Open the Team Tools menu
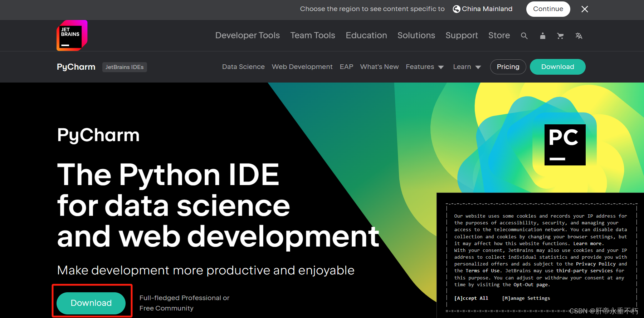This screenshot has height=318, width=644. 313,35
